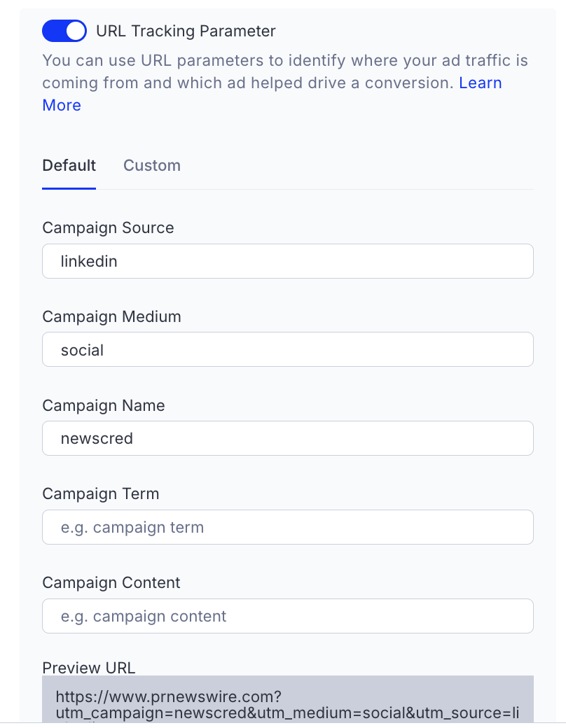Click the Campaign Content label
Image resolution: width=566 pixels, height=728 pixels.
click(111, 582)
